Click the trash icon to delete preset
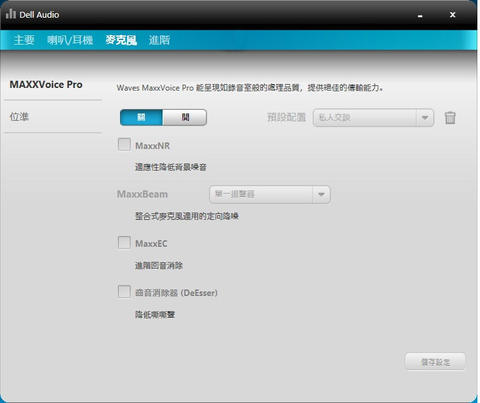This screenshot has height=403, width=480. pyautogui.click(x=450, y=118)
